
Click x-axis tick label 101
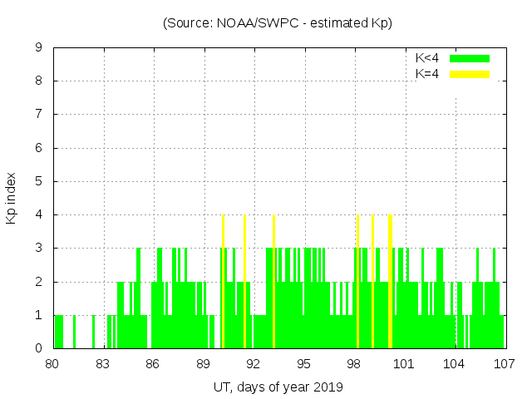404,363
